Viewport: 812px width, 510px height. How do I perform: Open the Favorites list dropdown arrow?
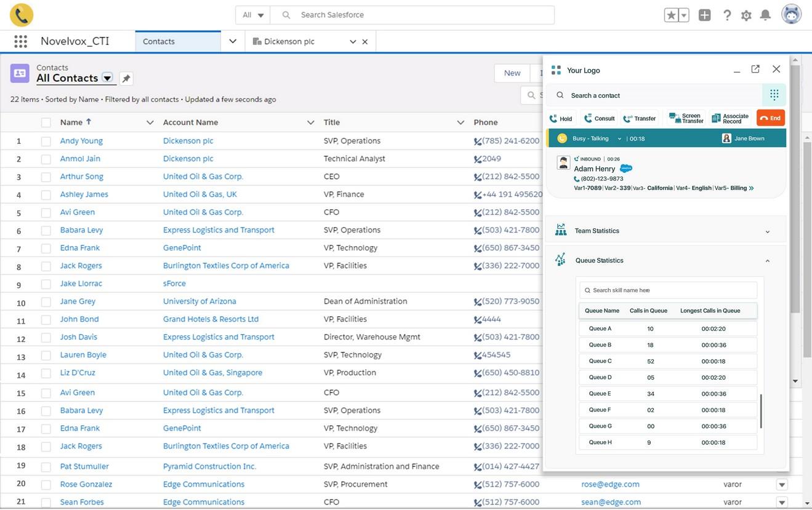pos(684,15)
